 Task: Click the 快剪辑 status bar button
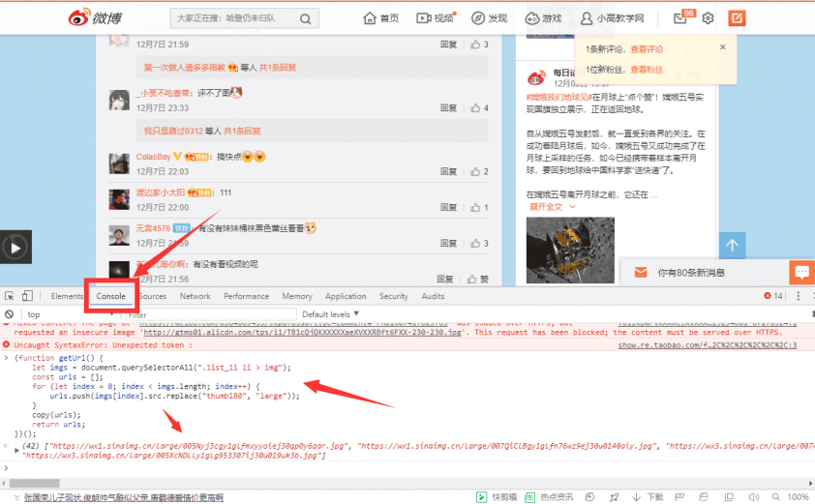click(x=497, y=497)
